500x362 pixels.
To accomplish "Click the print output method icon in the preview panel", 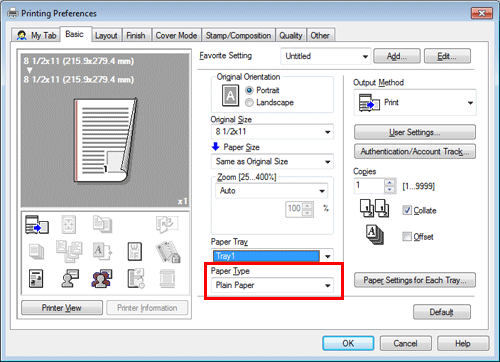I will click(x=37, y=224).
